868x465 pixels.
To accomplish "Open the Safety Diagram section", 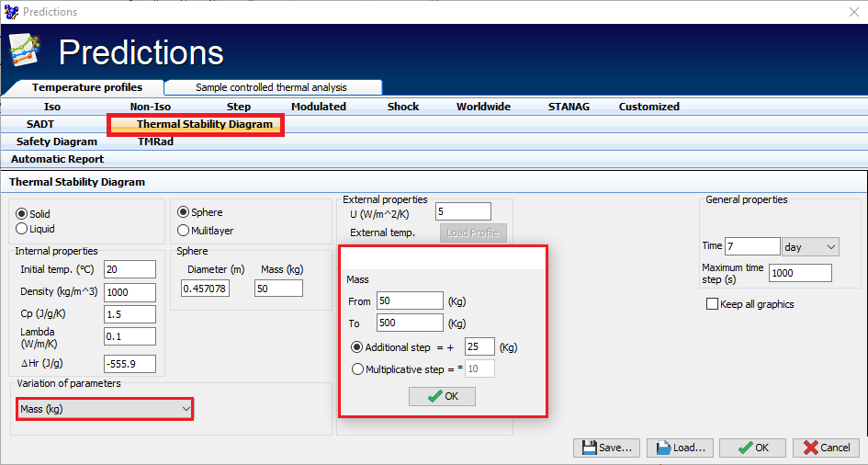I will point(57,142).
